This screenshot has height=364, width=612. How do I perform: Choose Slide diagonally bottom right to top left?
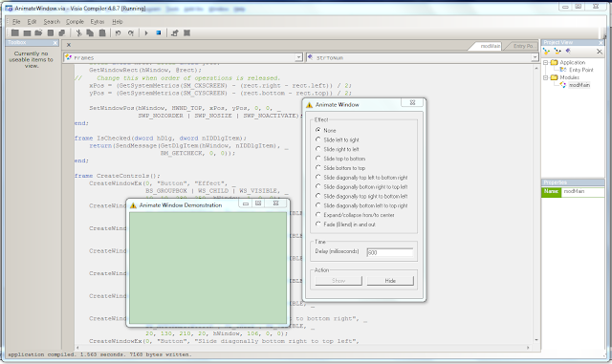[x=318, y=186]
